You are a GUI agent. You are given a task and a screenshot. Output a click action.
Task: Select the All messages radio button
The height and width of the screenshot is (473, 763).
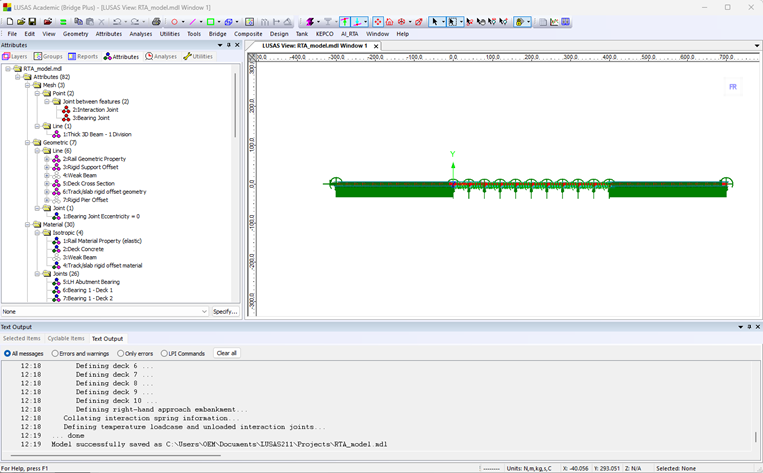[x=8, y=353]
